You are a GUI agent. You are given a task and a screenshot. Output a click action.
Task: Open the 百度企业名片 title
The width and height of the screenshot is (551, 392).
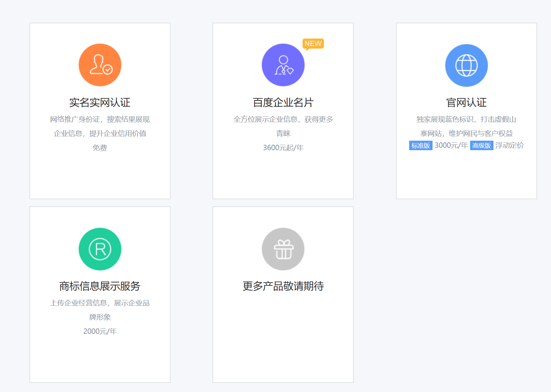(283, 102)
